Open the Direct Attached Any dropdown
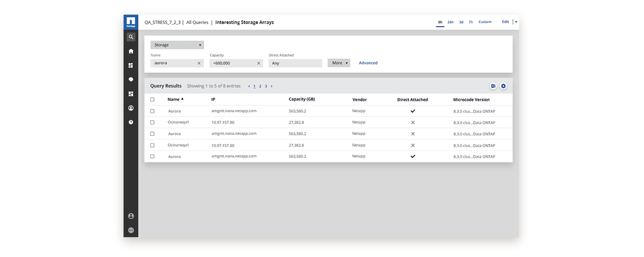 coord(295,63)
